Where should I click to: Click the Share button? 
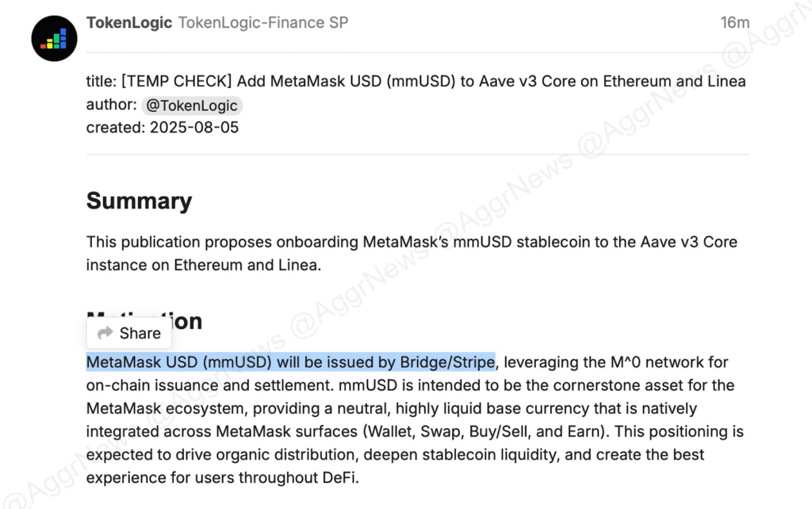(128, 333)
